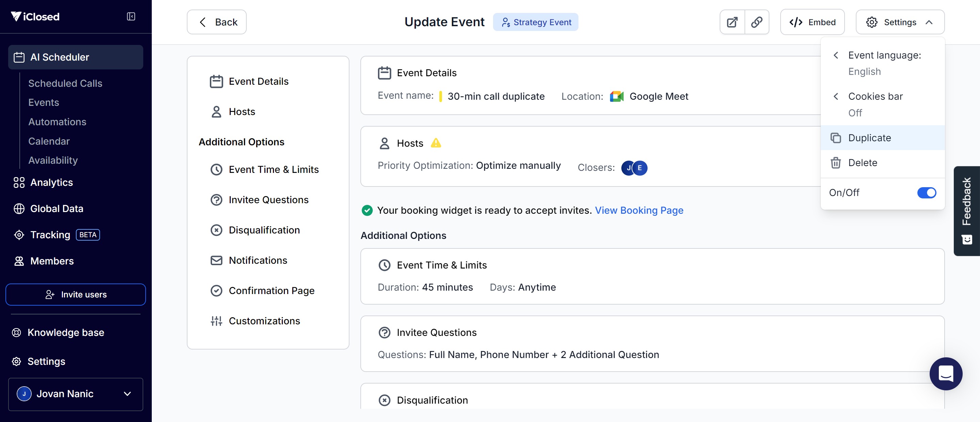Click the Hosts warning triangle icon

point(436,143)
